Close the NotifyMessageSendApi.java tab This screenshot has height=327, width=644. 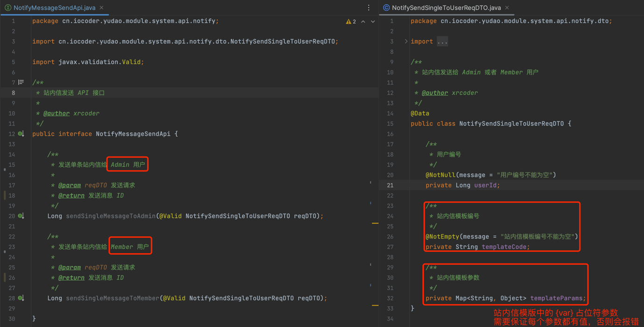(x=102, y=8)
